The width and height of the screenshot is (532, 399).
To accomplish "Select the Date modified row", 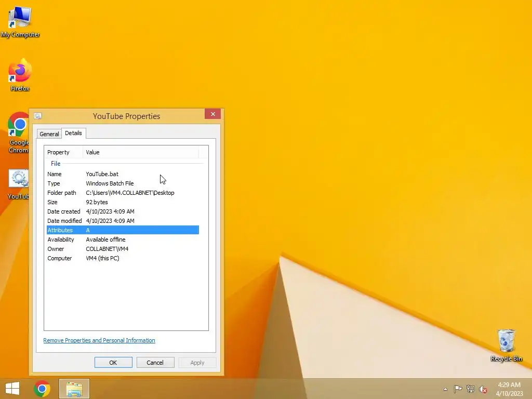I will (123, 220).
